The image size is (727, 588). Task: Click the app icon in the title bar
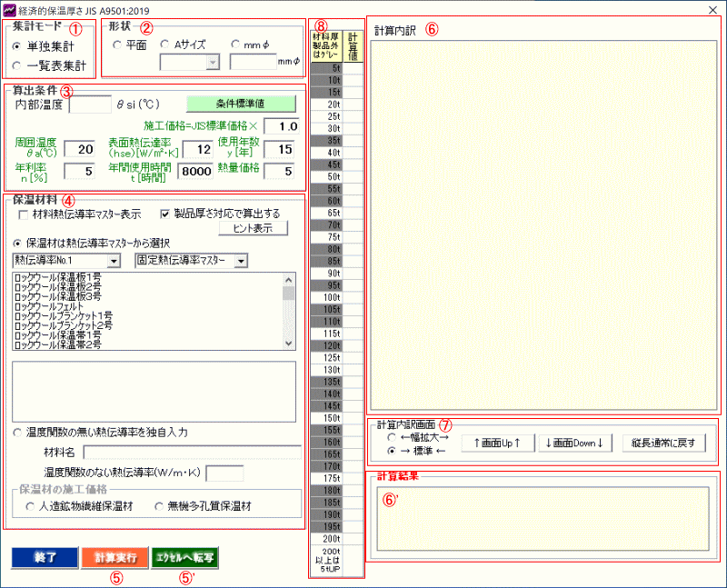click(x=10, y=10)
